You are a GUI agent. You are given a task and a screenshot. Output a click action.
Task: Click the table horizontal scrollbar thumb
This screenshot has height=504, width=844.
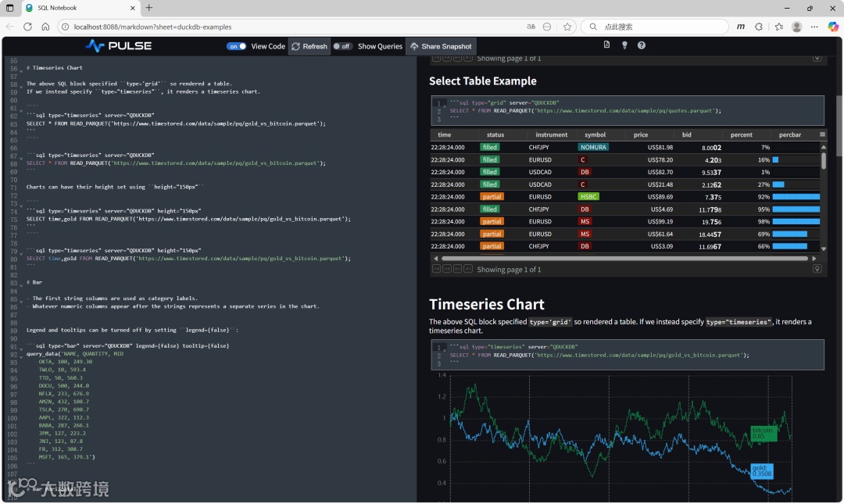tap(624, 259)
